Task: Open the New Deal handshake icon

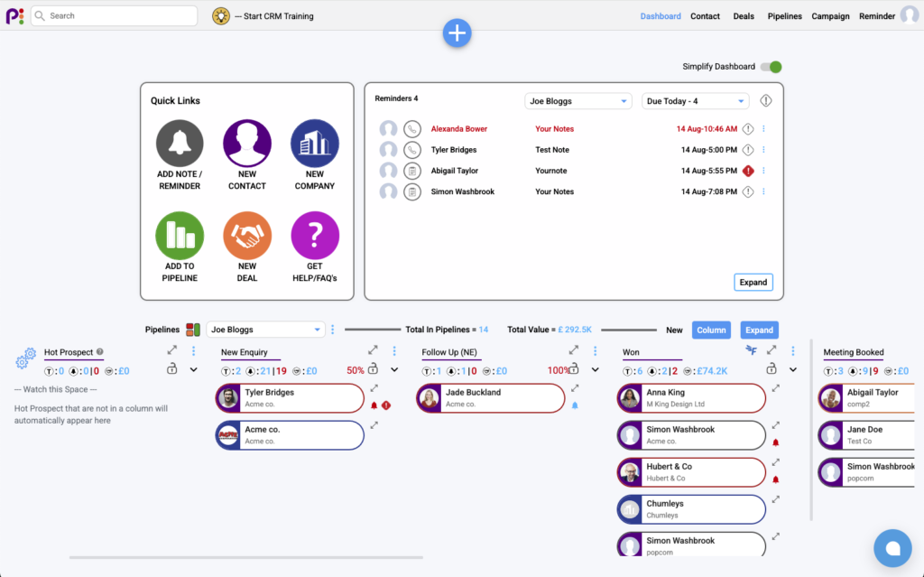Action: pos(247,236)
